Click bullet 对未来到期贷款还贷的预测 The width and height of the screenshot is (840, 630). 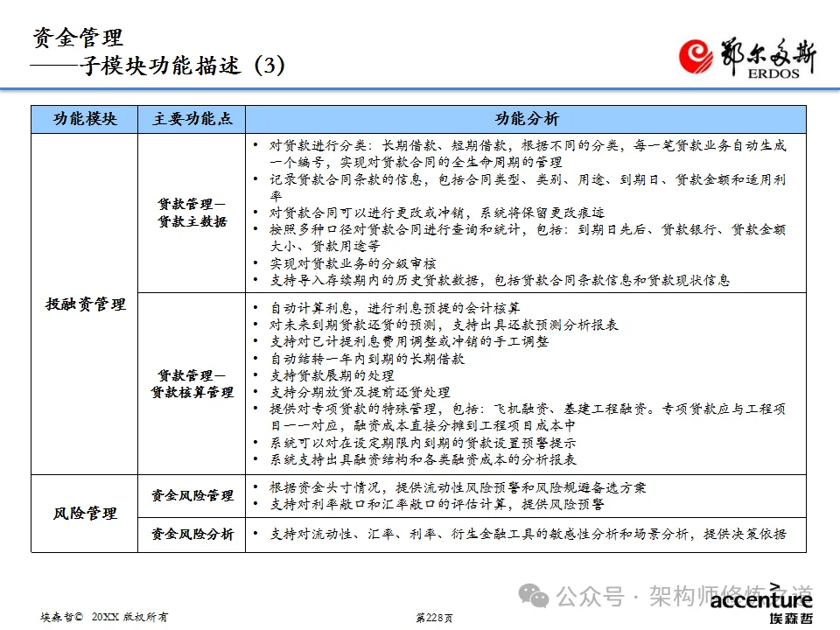tap(444, 325)
